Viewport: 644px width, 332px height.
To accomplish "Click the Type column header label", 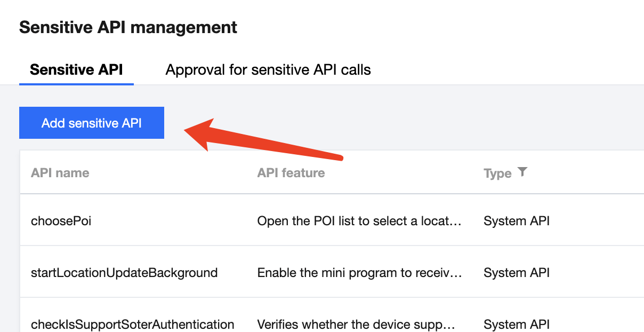I will tap(497, 173).
